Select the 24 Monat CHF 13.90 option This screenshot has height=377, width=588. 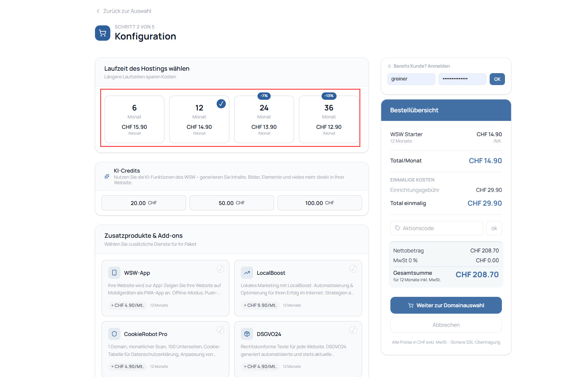coord(264,119)
